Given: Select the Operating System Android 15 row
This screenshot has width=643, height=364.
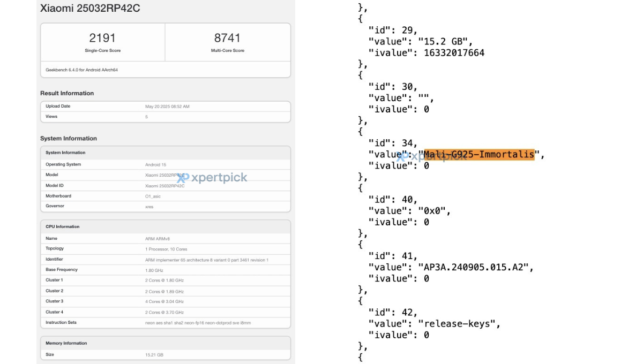Looking at the screenshot, I should [165, 164].
